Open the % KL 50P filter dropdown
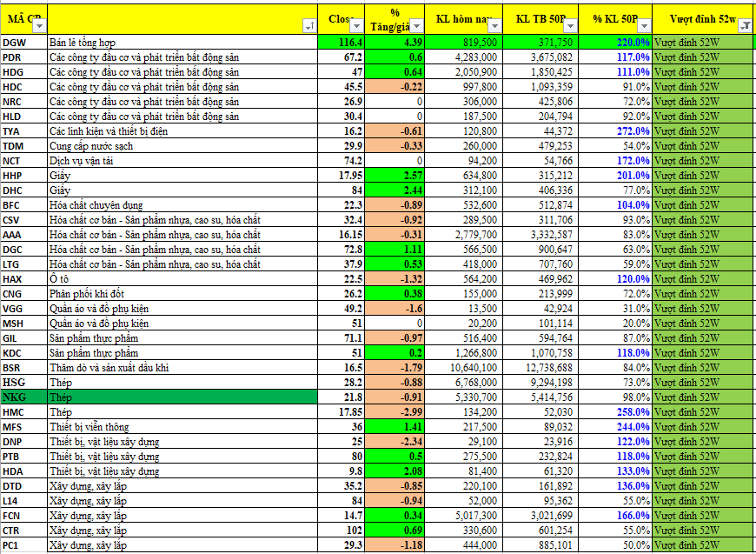The height and width of the screenshot is (554, 756). [x=644, y=27]
